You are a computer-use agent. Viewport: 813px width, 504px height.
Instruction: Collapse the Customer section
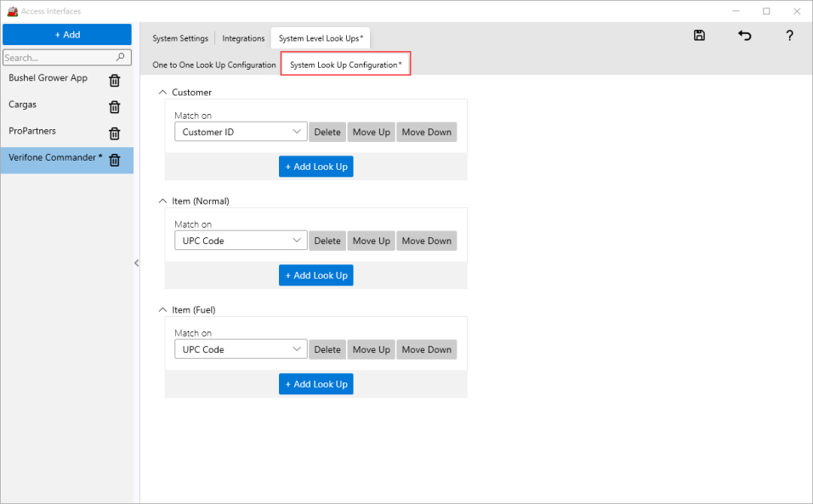click(163, 92)
